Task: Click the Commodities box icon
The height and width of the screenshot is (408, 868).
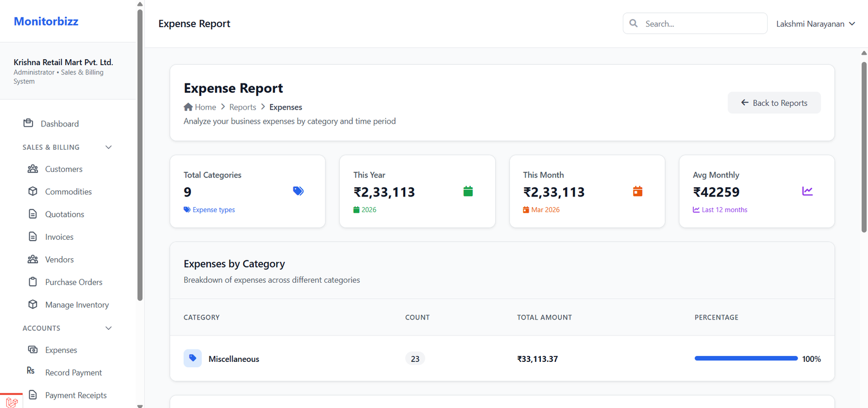Action: pos(33,192)
